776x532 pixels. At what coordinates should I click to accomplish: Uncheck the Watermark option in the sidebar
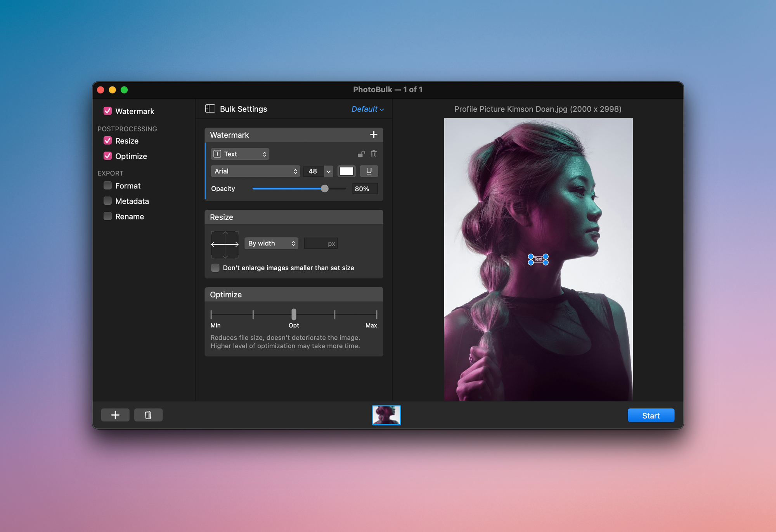tap(107, 111)
